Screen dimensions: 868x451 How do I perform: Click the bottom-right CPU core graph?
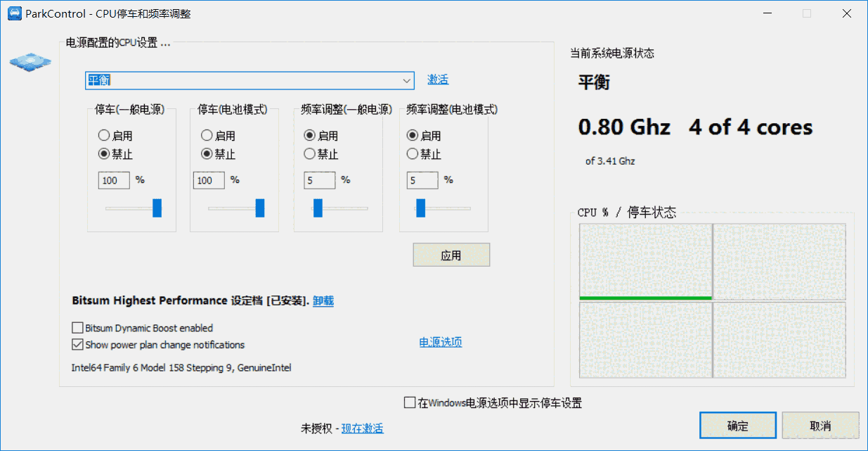(779, 340)
